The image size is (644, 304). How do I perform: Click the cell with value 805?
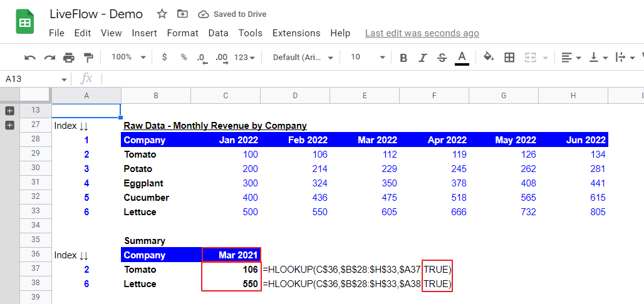[573, 211]
